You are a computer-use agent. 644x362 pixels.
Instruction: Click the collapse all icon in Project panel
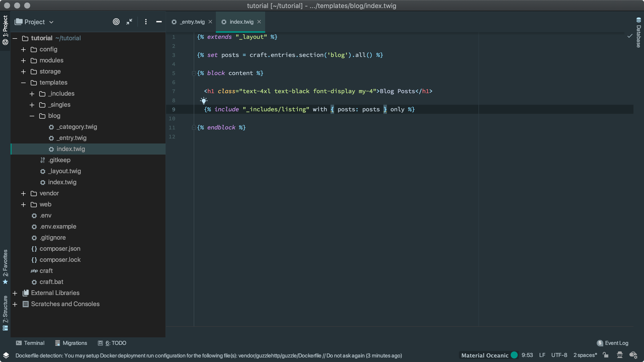pos(129,22)
